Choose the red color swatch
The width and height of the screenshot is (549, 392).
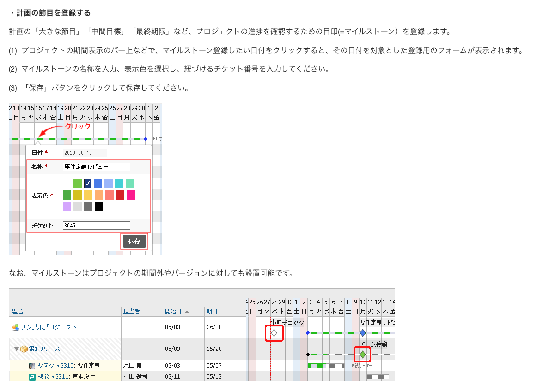120,195
